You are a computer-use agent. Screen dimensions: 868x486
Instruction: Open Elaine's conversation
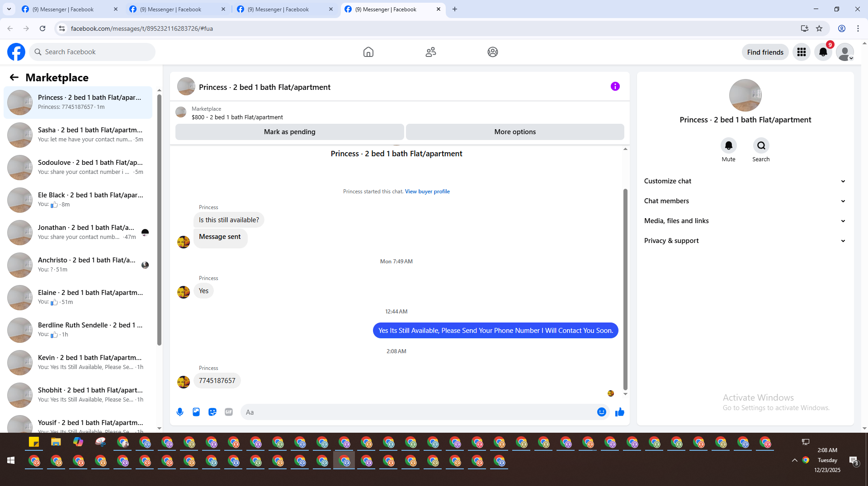(78, 297)
